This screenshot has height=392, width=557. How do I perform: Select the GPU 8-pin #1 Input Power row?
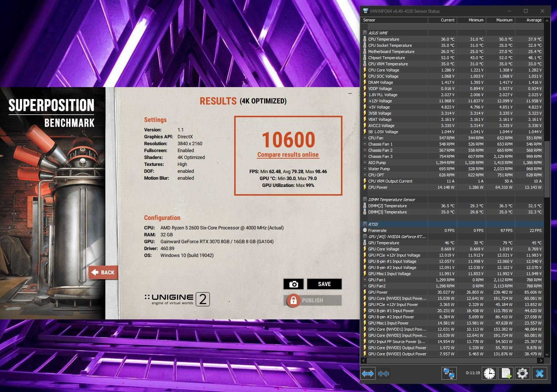pyautogui.click(x=452, y=311)
